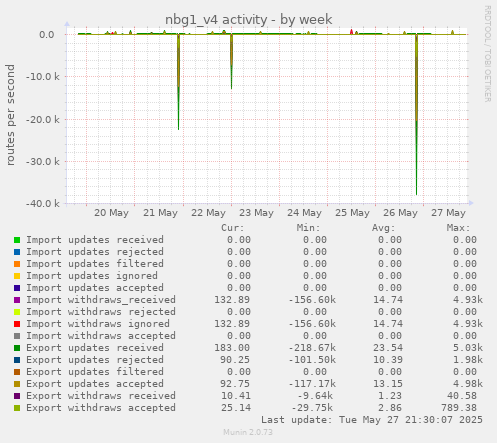The width and height of the screenshot is (497, 443).
Task: Click the 'Last update' timestamp text
Action: (372, 420)
